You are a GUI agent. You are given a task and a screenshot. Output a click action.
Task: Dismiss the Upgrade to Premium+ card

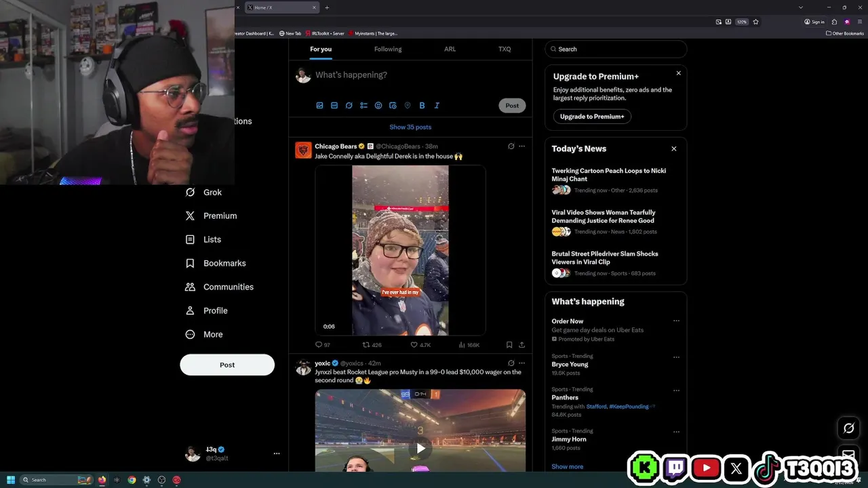pos(678,73)
